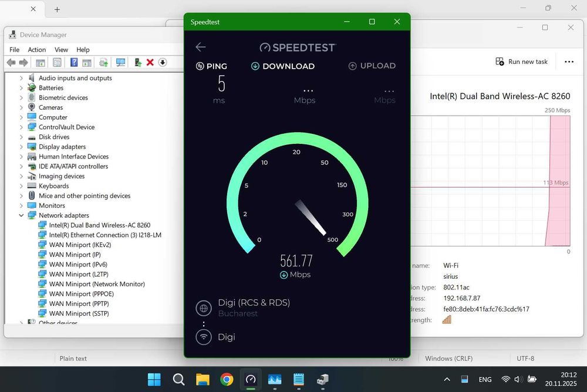Switch to Device Manager taskbar icon

(x=323, y=379)
